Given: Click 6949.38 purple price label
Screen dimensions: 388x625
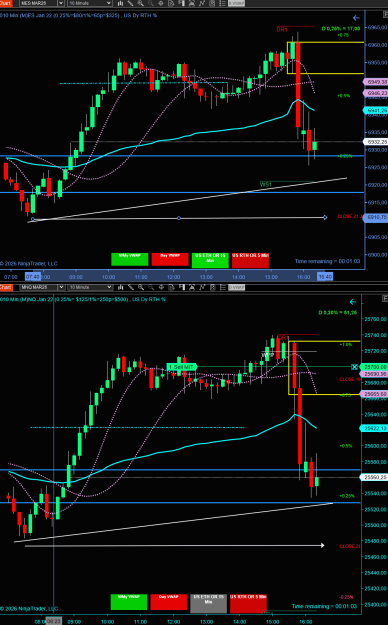Looking at the screenshot, I should (375, 82).
